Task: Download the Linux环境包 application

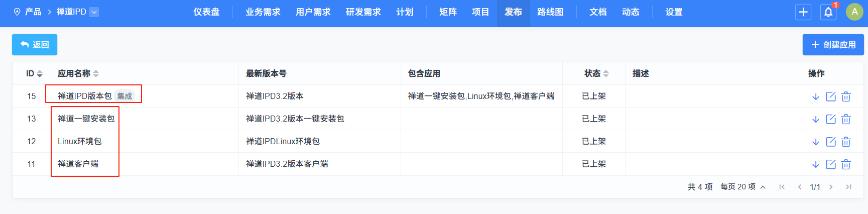Action: pyautogui.click(x=816, y=142)
